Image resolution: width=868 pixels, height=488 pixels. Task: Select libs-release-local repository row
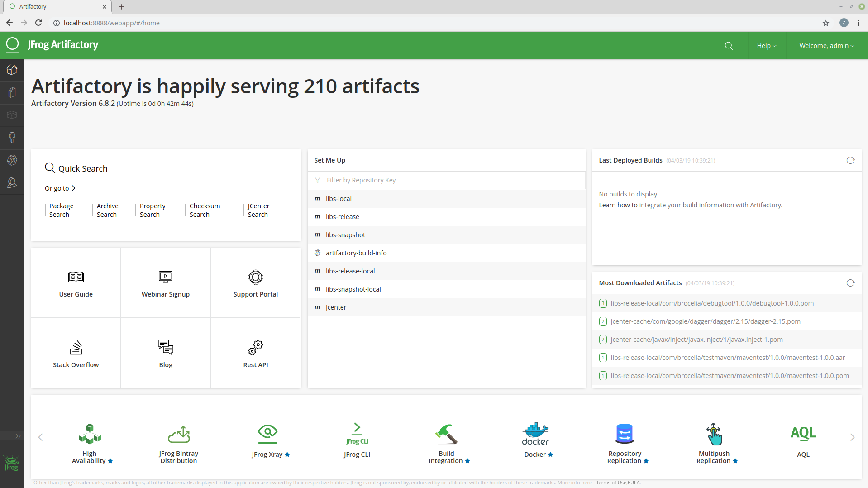pos(446,271)
